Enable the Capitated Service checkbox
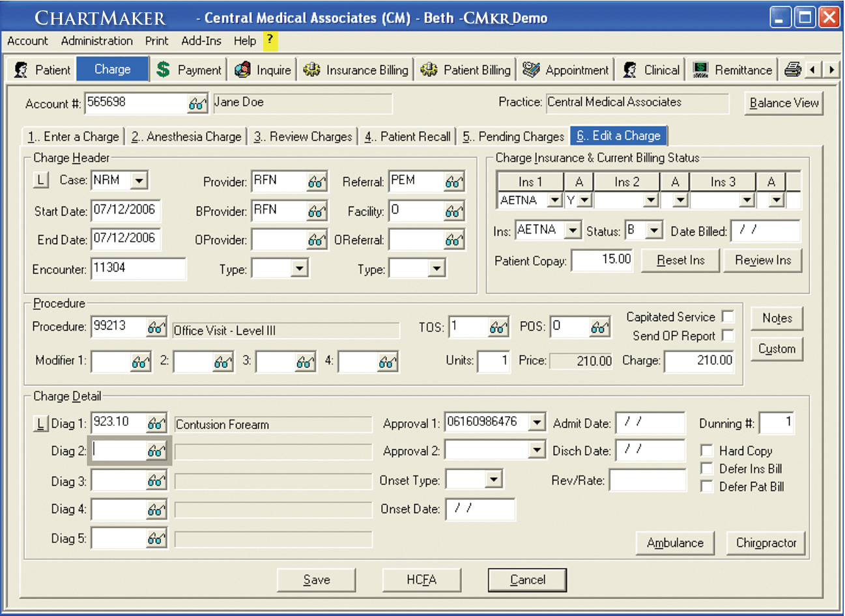The height and width of the screenshot is (616, 845). [x=728, y=316]
